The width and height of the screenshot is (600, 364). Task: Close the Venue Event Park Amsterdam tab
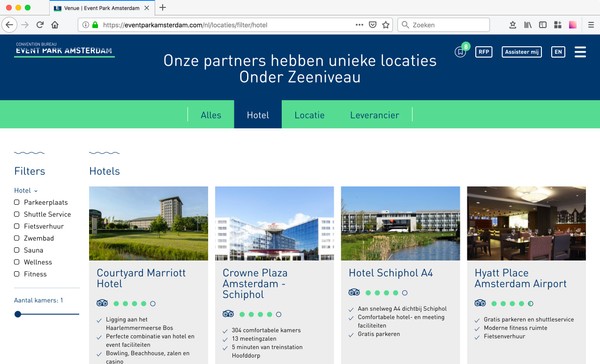coord(147,8)
